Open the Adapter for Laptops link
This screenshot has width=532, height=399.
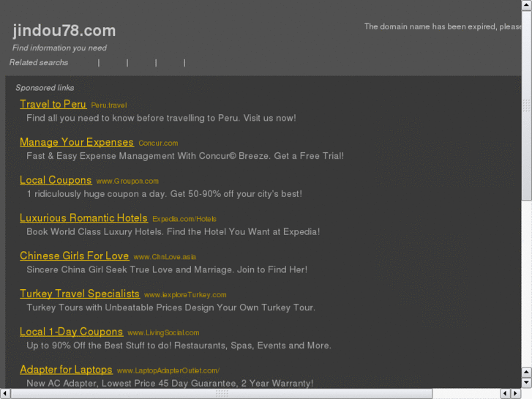coord(66,370)
